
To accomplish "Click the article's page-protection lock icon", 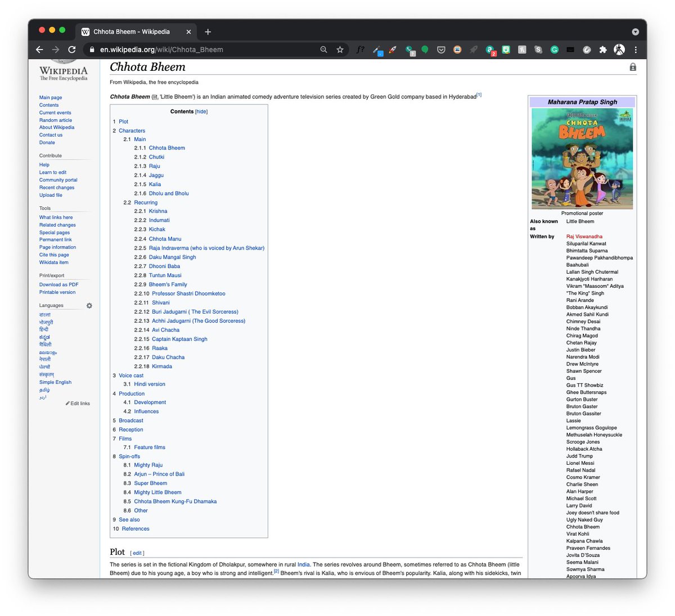I will point(632,66).
